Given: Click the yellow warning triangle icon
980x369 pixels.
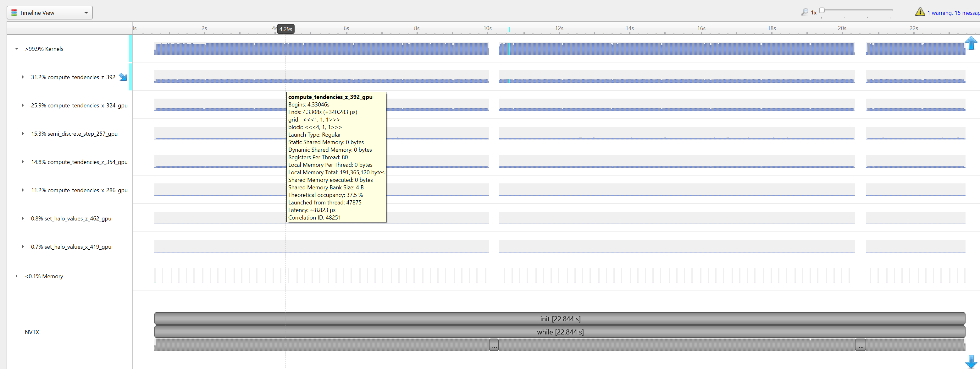Looking at the screenshot, I should coord(920,12).
